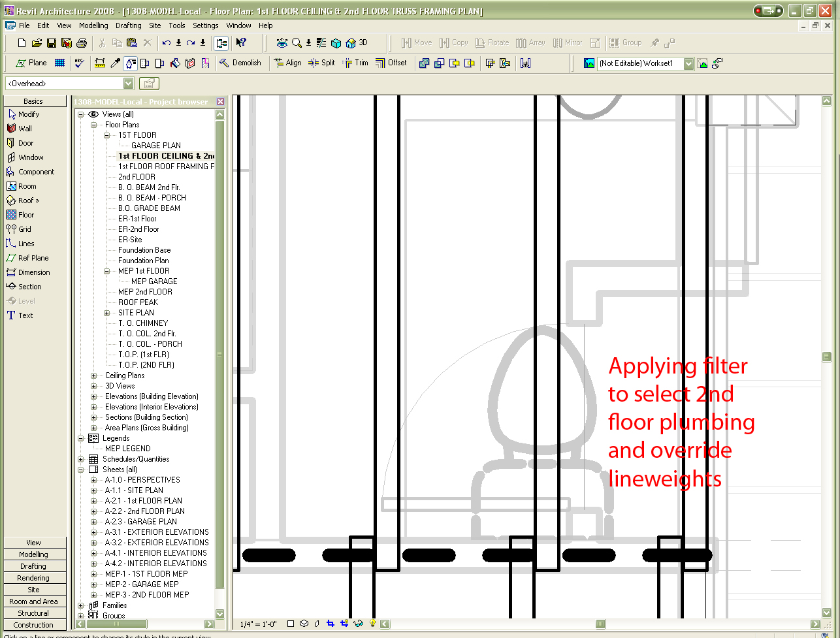Click the Demolish hammer tool
840x638 pixels.
(x=240, y=63)
